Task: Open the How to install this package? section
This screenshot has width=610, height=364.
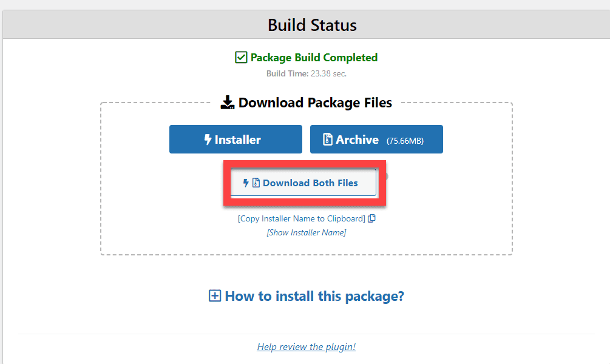Action: coord(314,296)
